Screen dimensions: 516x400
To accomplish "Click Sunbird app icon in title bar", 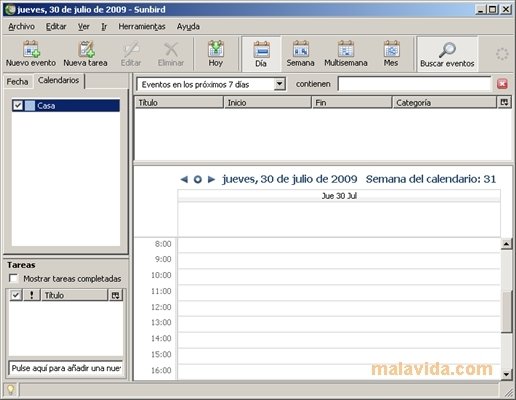I will 10,9.
